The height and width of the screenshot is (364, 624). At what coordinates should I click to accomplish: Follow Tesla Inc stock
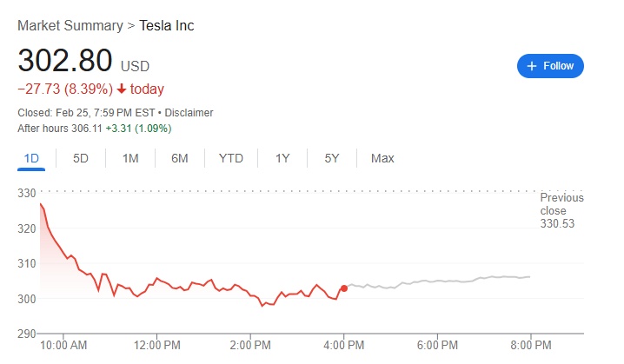[550, 66]
